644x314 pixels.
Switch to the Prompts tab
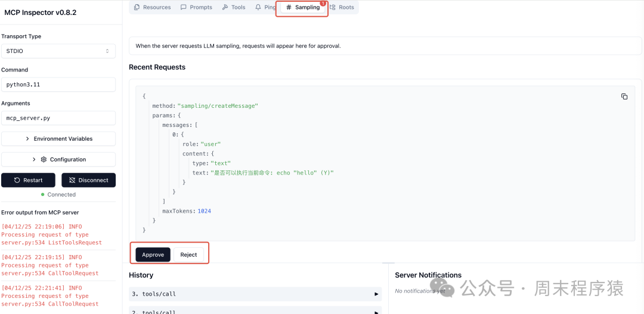point(196,7)
